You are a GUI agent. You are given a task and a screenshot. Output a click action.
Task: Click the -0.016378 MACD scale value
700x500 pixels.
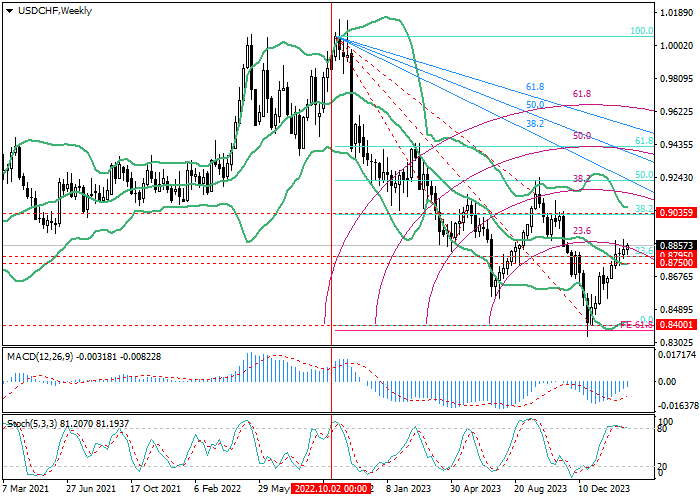[x=677, y=405]
